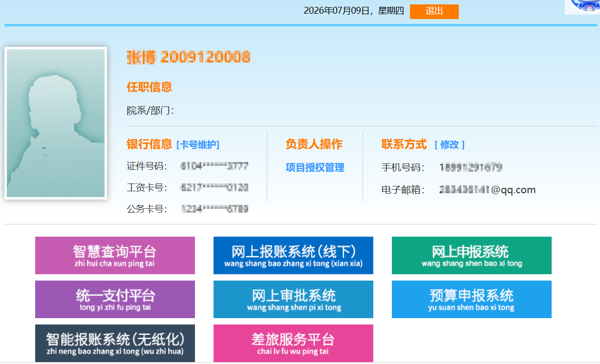Click the [卡号维护] link
This screenshot has height=364, width=600.
click(198, 145)
